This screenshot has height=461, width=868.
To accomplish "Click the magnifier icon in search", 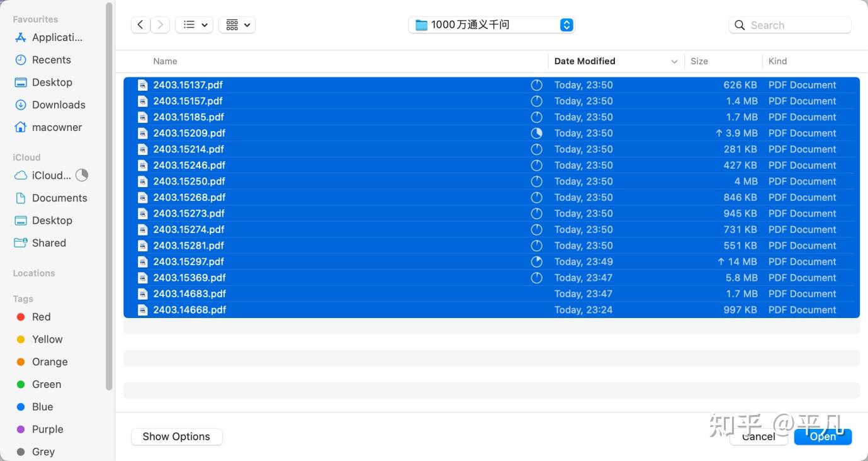I will pos(740,25).
